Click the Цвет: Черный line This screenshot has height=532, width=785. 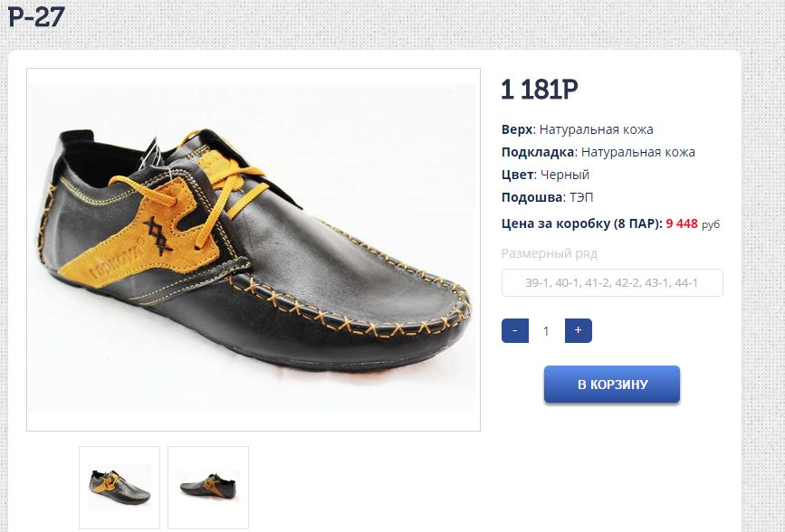point(545,175)
